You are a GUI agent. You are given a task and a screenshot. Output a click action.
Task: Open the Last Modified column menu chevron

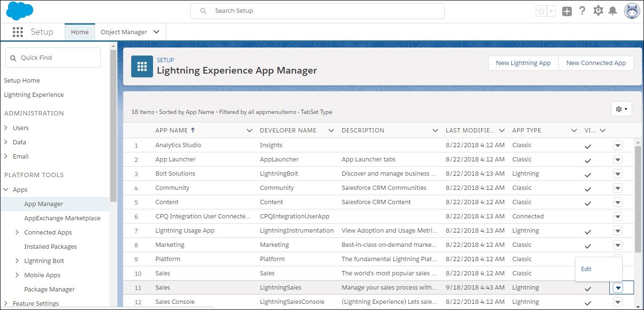pyautogui.click(x=502, y=131)
